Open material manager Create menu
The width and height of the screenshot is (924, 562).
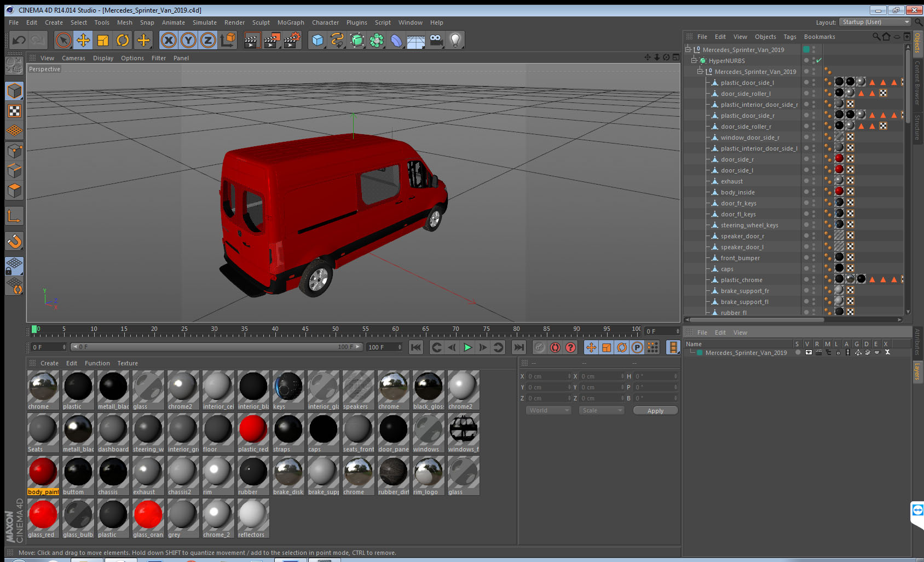pyautogui.click(x=49, y=363)
